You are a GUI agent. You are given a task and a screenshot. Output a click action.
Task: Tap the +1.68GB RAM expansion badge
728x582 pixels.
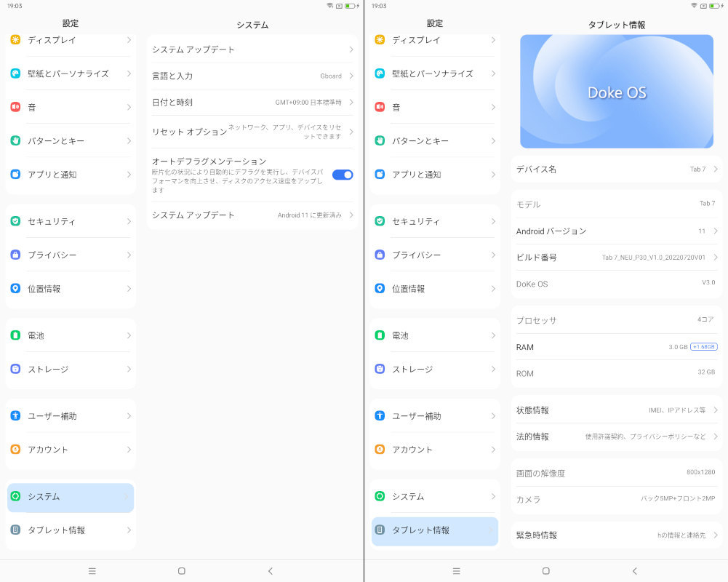pyautogui.click(x=703, y=347)
